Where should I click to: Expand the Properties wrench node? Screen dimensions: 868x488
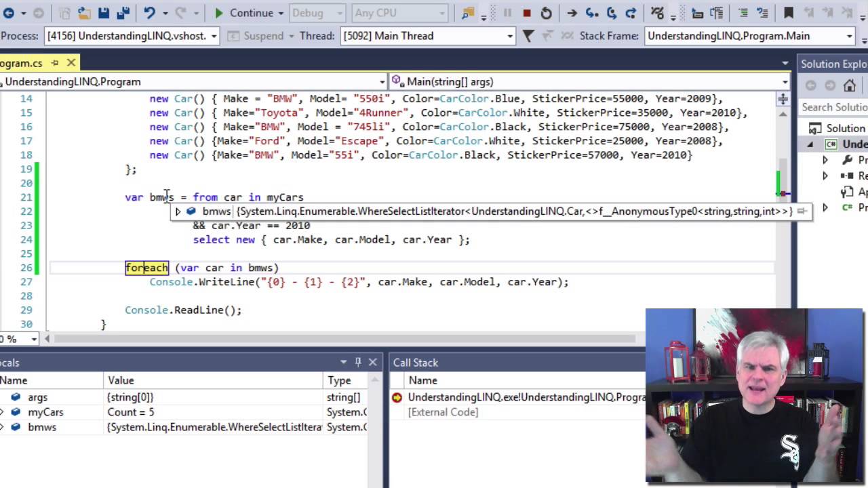tap(825, 160)
